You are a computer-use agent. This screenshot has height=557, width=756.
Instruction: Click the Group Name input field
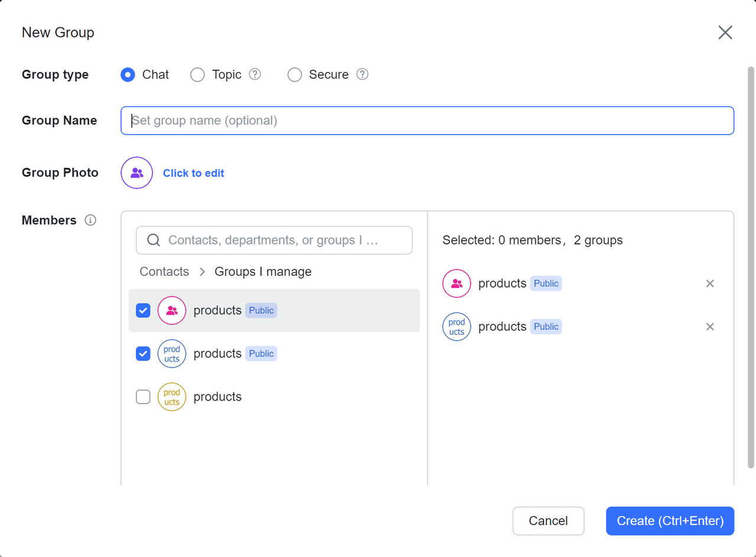click(427, 120)
